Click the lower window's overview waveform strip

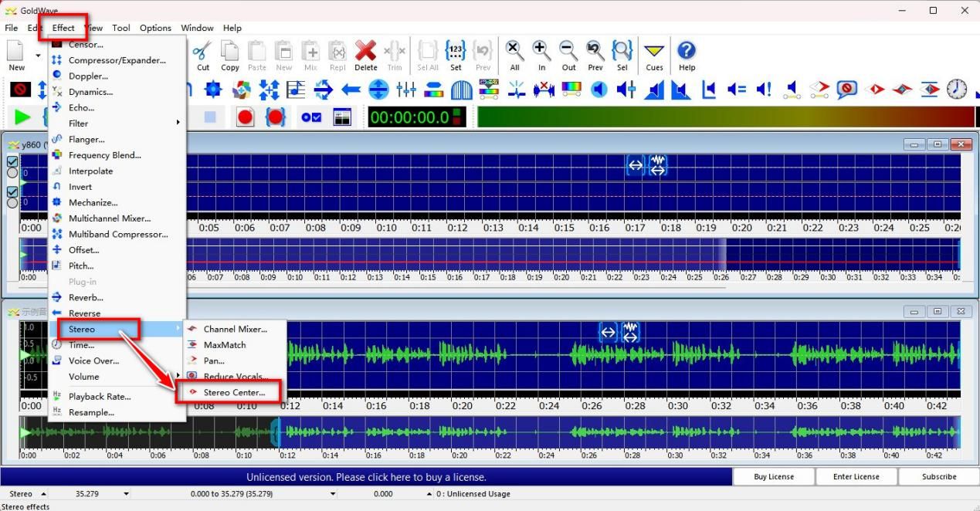[x=490, y=433]
